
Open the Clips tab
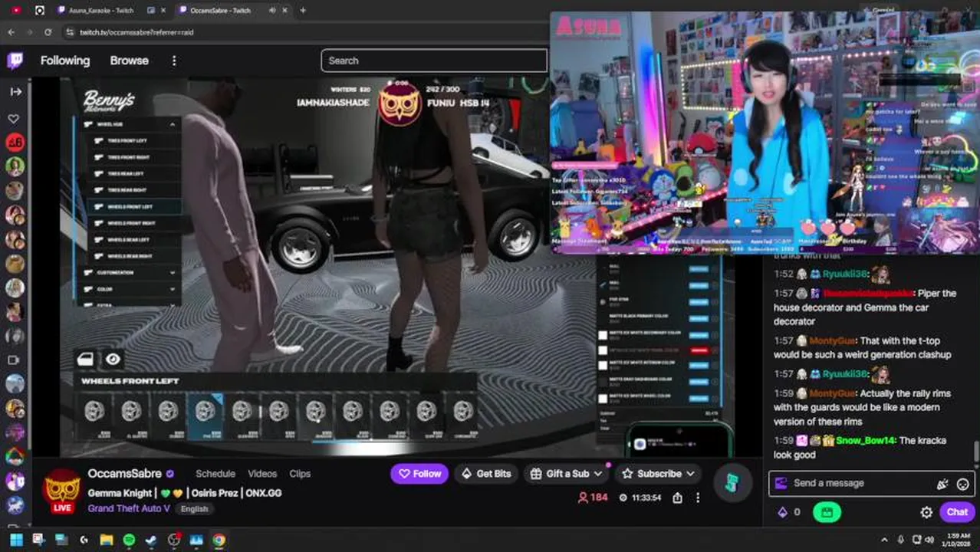coord(300,474)
